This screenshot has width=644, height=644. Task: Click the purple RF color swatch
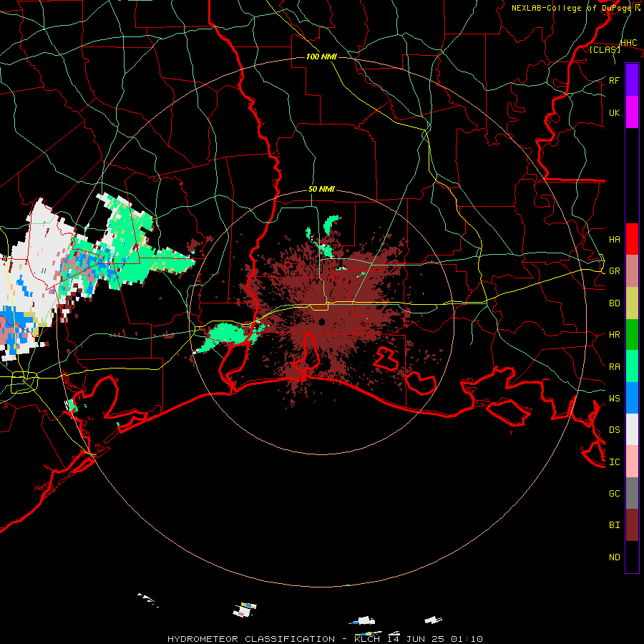tap(632, 80)
